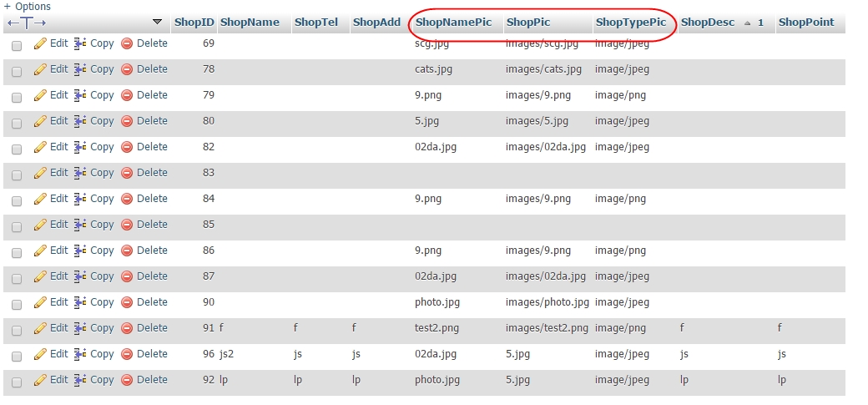Click the red Delete icon for ShopID 91
Viewport: 868px width, 405px height.
point(127,328)
